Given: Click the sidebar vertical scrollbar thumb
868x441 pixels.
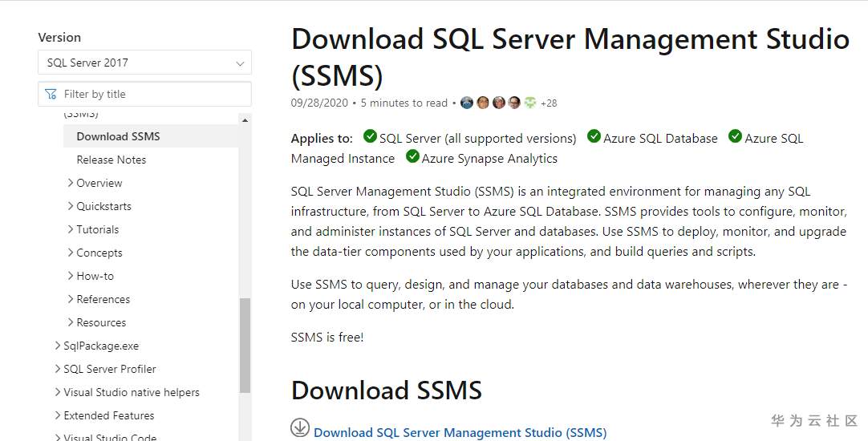Looking at the screenshot, I should (245, 345).
